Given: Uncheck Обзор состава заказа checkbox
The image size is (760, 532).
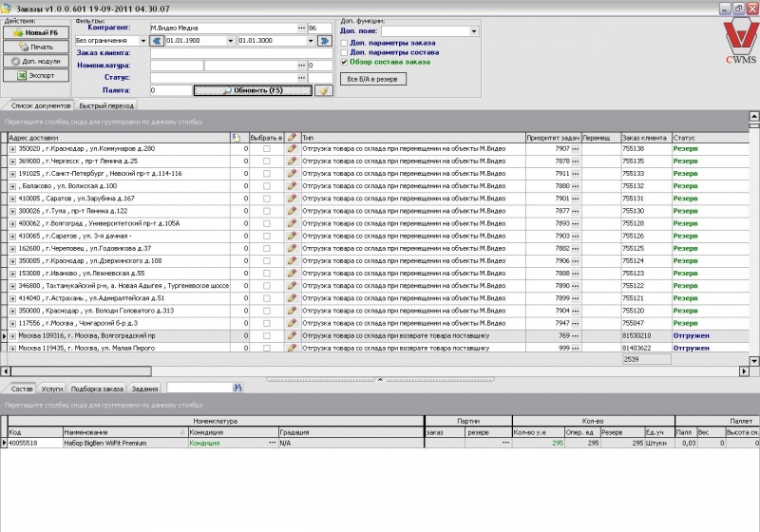Looking at the screenshot, I should point(345,62).
